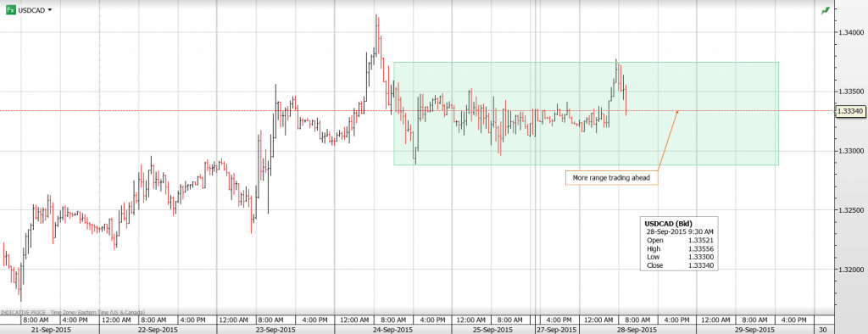Click the 27-Sep-2015 date label

(556, 330)
